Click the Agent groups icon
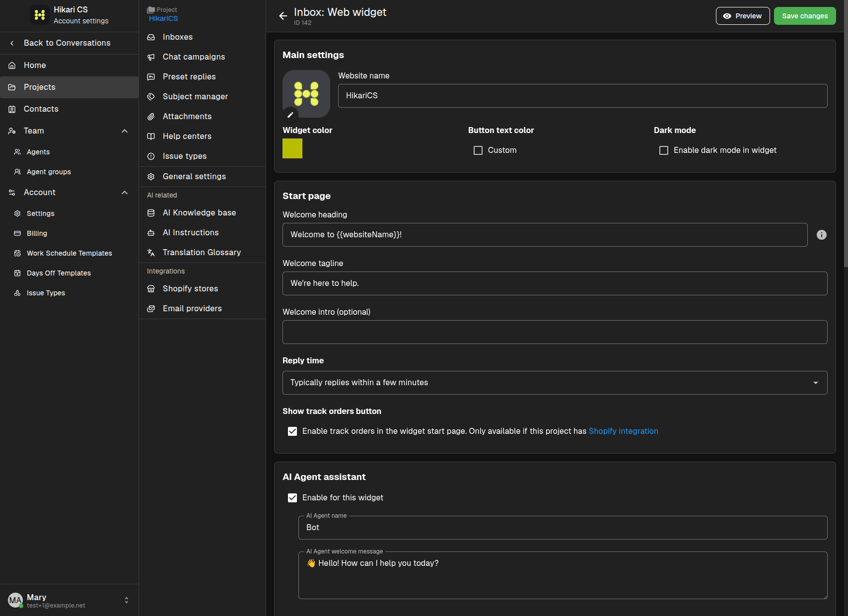848x616 pixels. (x=17, y=172)
